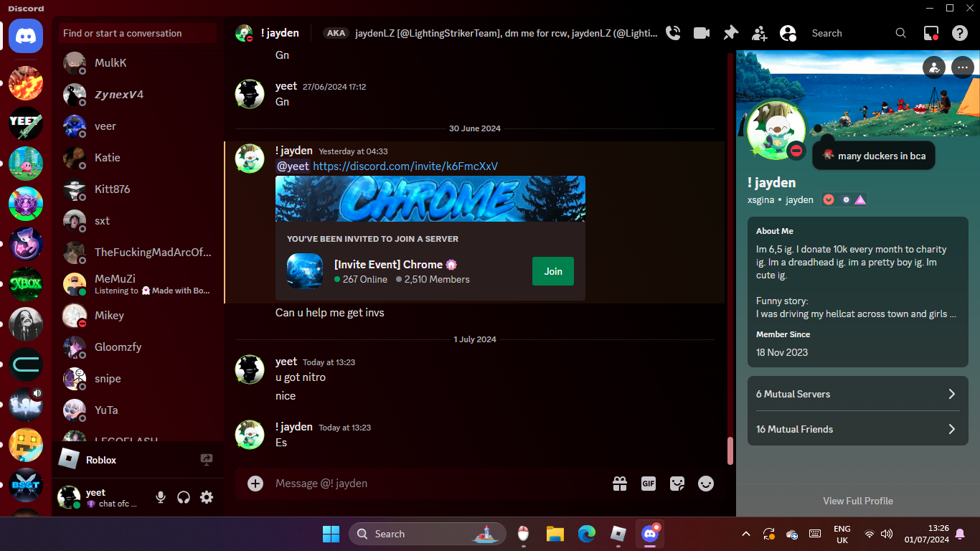Open the GIF picker
This screenshot has height=551, width=980.
pyautogui.click(x=649, y=484)
